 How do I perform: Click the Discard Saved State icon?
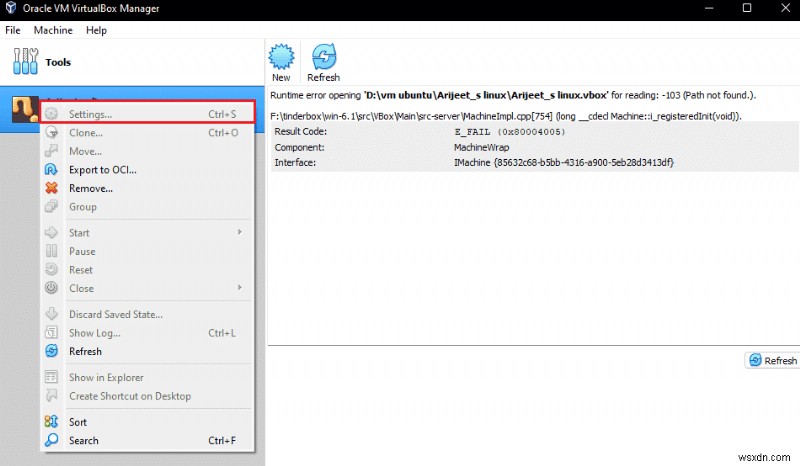point(51,314)
